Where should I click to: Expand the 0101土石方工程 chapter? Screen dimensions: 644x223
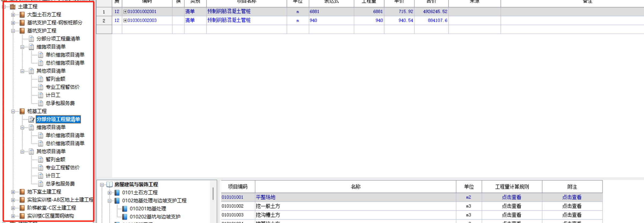coord(110,192)
